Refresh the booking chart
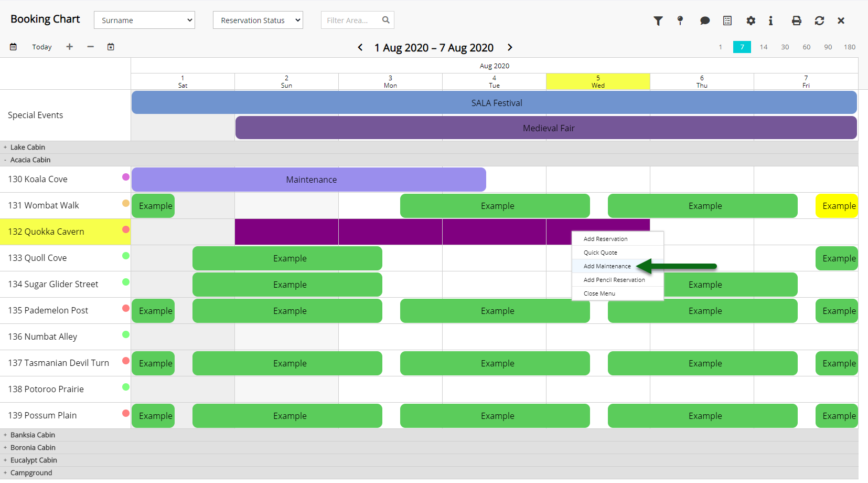Viewport: 868px width, 483px height. point(819,20)
